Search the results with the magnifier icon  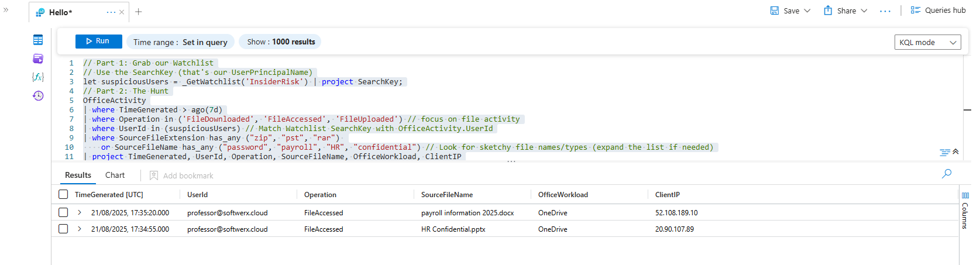tap(947, 174)
